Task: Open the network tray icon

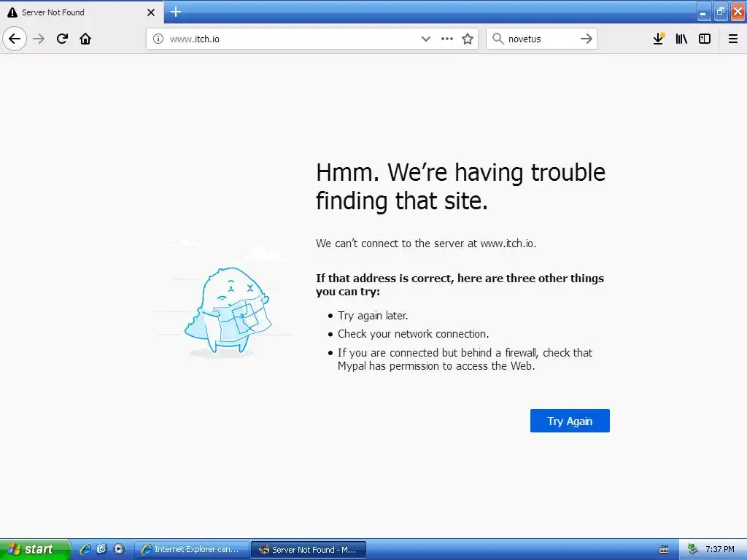Action: 693,549
